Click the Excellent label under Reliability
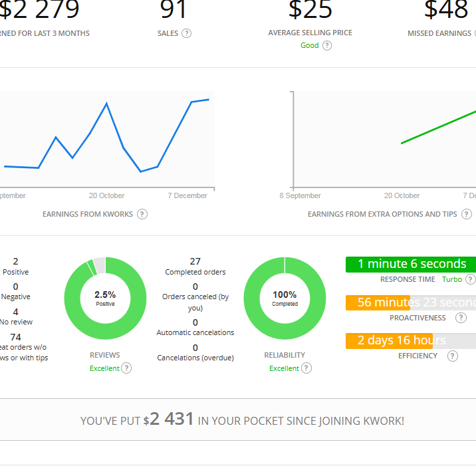Viewport: 476px width, 476px height. 284,368
